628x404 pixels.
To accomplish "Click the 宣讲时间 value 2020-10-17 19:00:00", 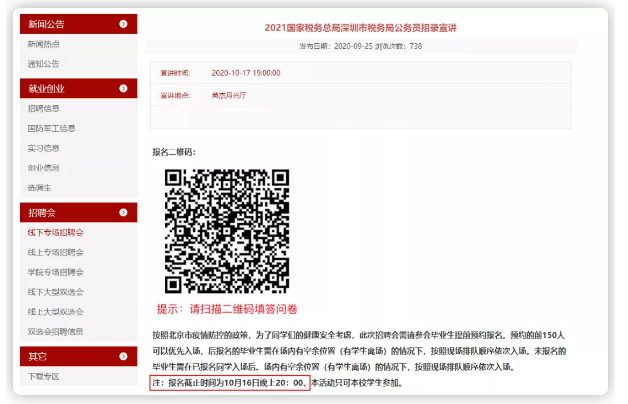I will [x=246, y=73].
